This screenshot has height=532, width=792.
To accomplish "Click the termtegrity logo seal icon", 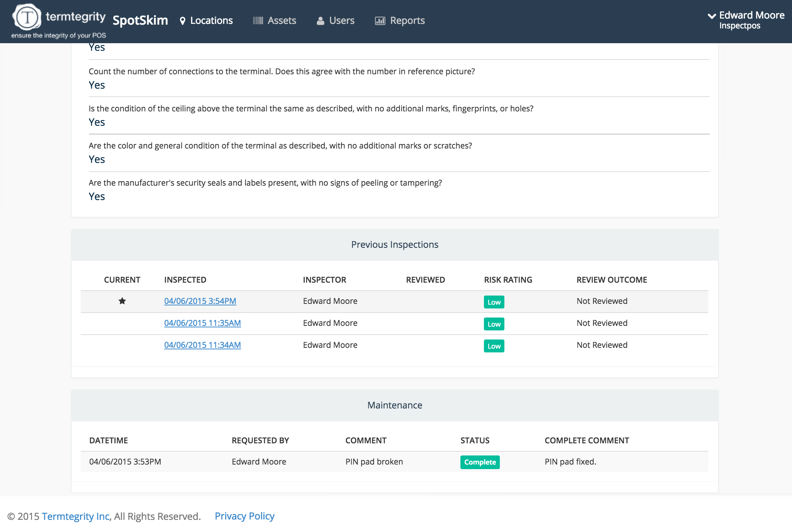I will (x=27, y=17).
